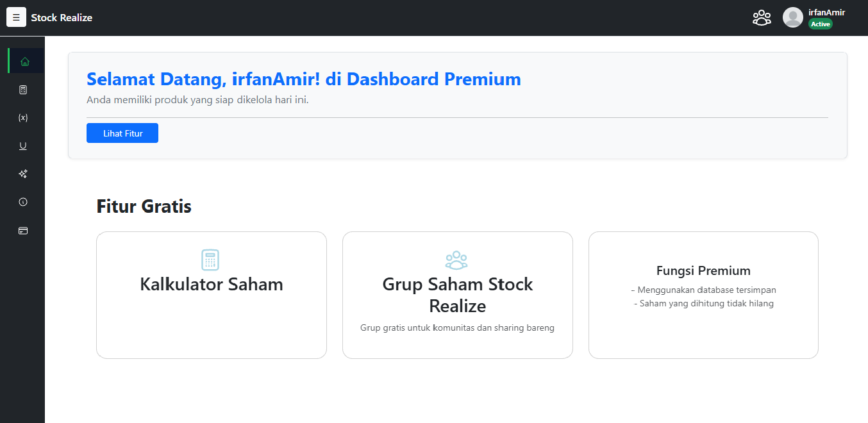
Task: Click the Lihat Fitur button
Action: click(122, 133)
